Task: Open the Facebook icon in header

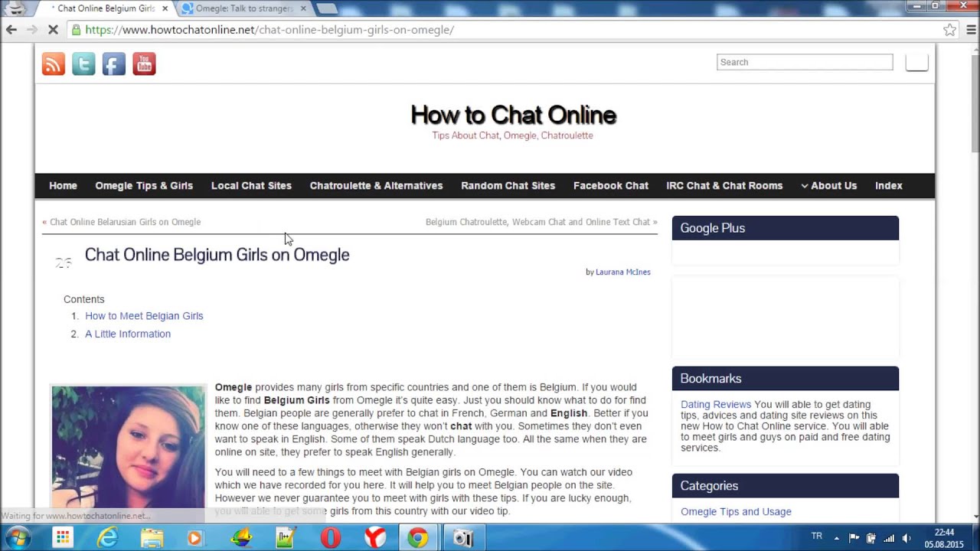Action: 114,64
